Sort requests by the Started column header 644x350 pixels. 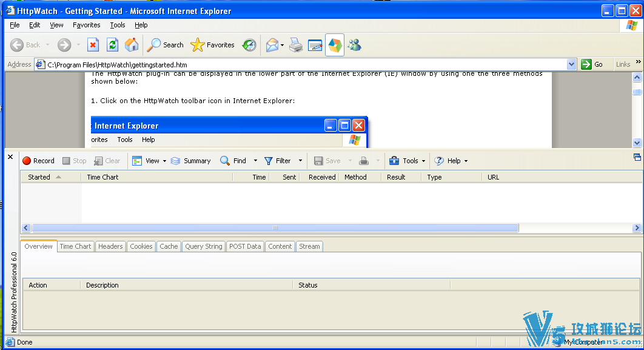tap(39, 177)
